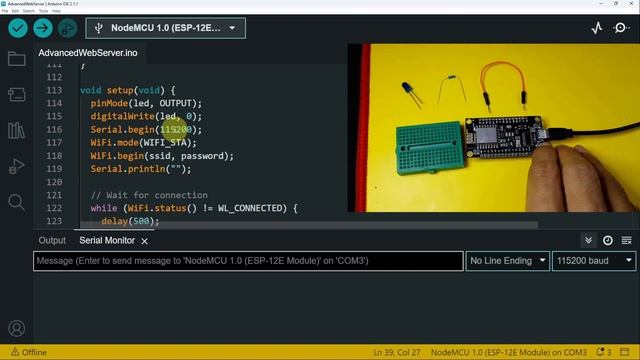The image size is (640, 360).
Task: Click the '// Wait for connection' comment
Action: click(x=149, y=195)
